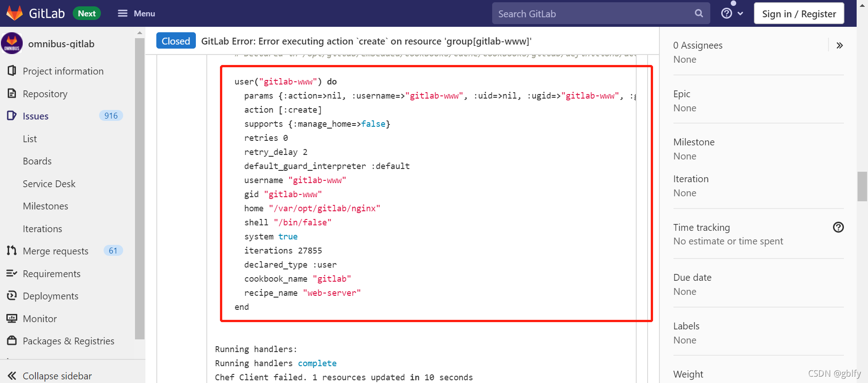Click Sign in / Register

tap(799, 14)
